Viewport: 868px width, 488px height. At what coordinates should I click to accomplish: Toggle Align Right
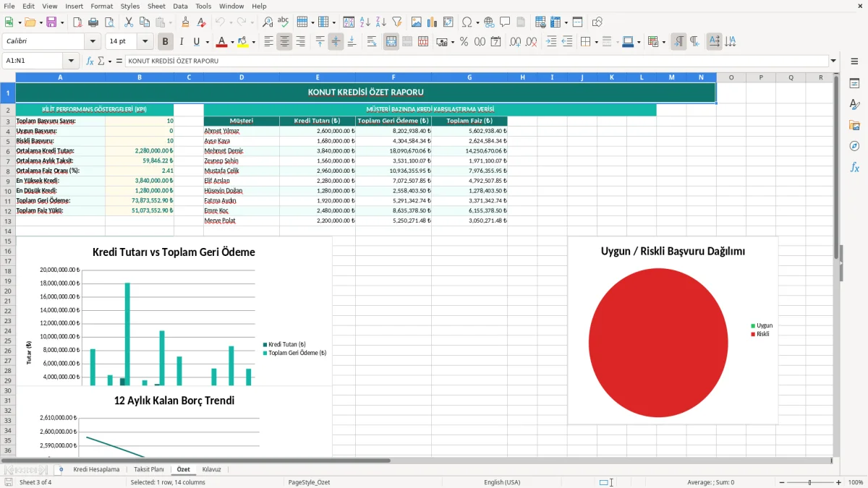click(x=300, y=42)
